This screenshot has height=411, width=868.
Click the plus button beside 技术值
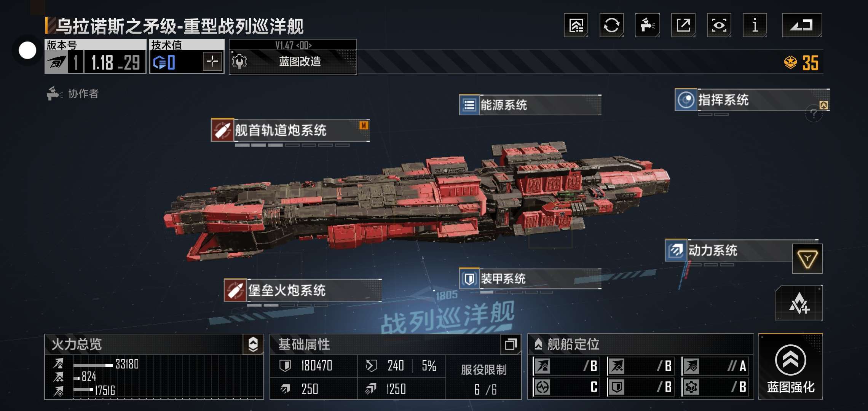pos(212,61)
